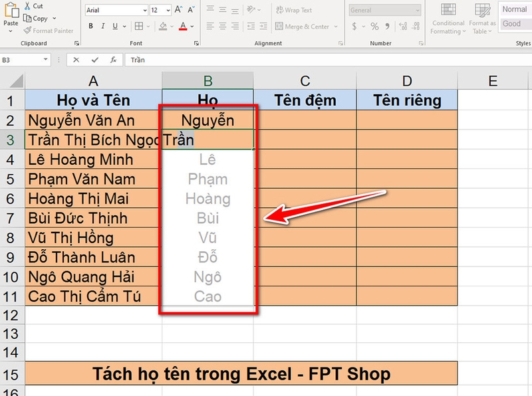Open the Underline style dropdown arrow
This screenshot has height=396, width=532.
pyautogui.click(x=124, y=26)
